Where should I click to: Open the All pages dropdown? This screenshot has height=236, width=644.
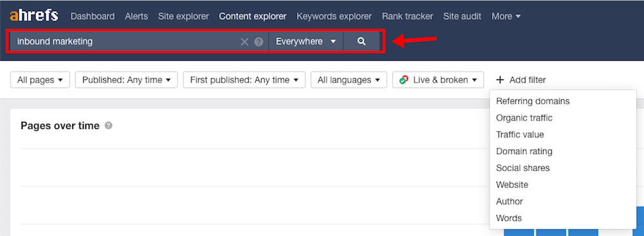40,80
